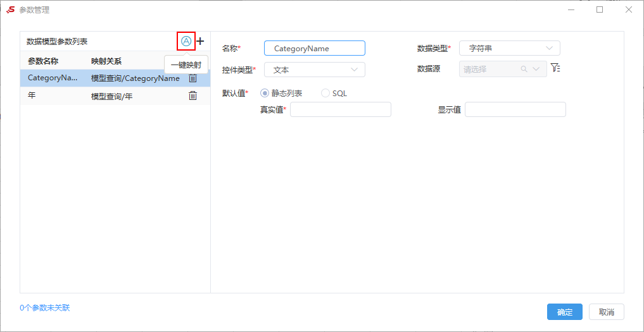The image size is (644, 332).
Task: Select the 年 parameter name
Action: pos(31,95)
